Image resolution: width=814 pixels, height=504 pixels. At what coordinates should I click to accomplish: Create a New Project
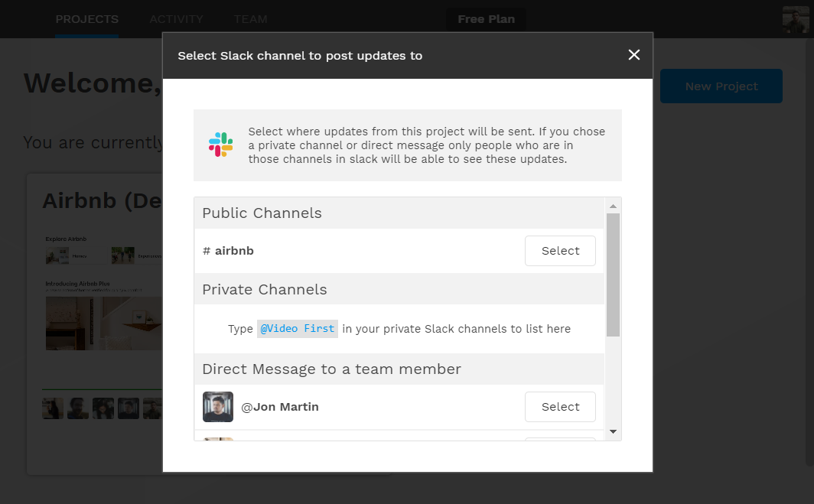point(720,86)
